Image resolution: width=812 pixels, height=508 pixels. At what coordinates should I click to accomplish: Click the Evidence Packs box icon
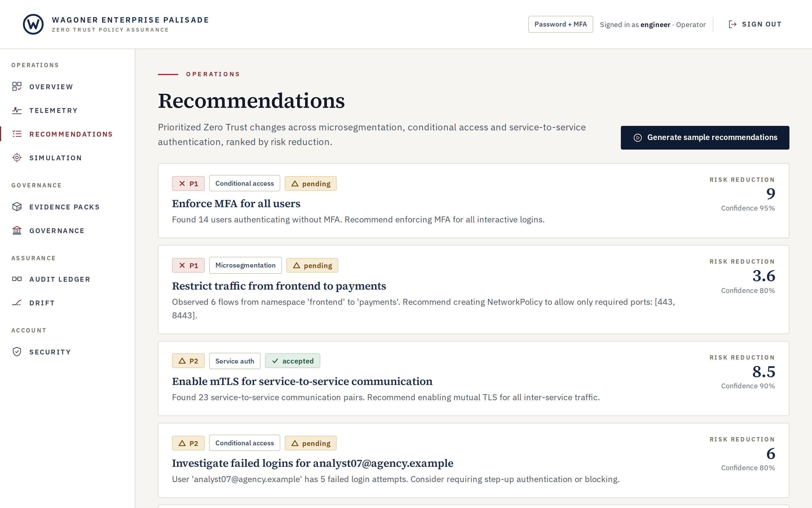(17, 207)
